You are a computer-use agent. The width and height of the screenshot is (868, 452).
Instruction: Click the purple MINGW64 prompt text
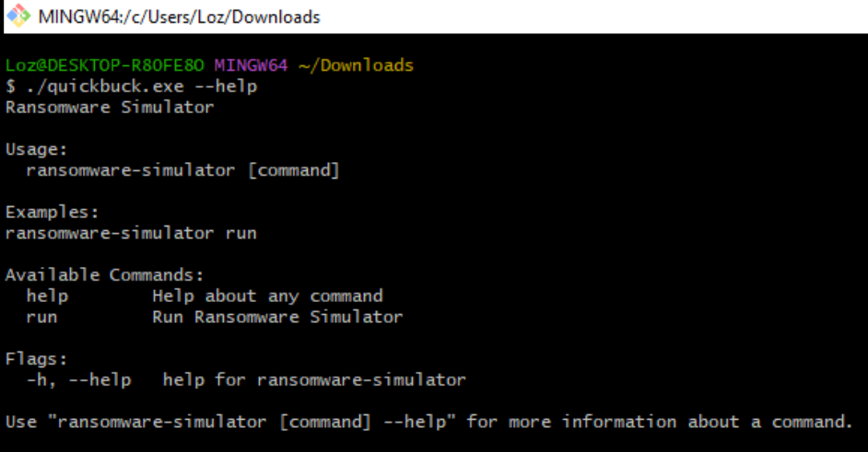point(251,65)
